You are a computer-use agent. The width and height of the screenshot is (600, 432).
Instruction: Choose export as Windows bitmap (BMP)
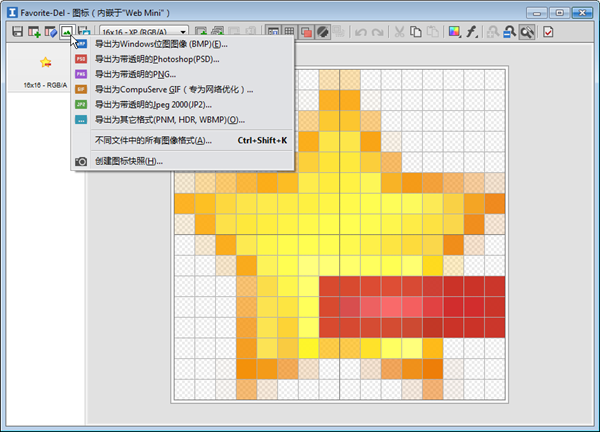183,44
